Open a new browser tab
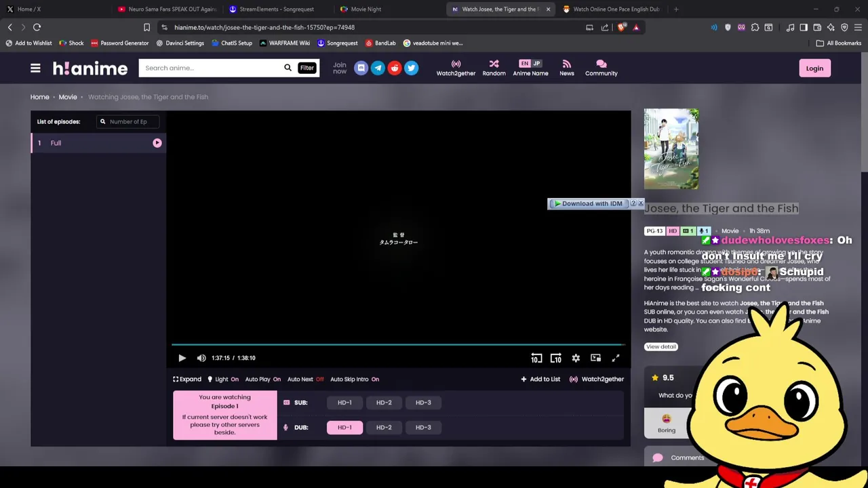 (676, 9)
